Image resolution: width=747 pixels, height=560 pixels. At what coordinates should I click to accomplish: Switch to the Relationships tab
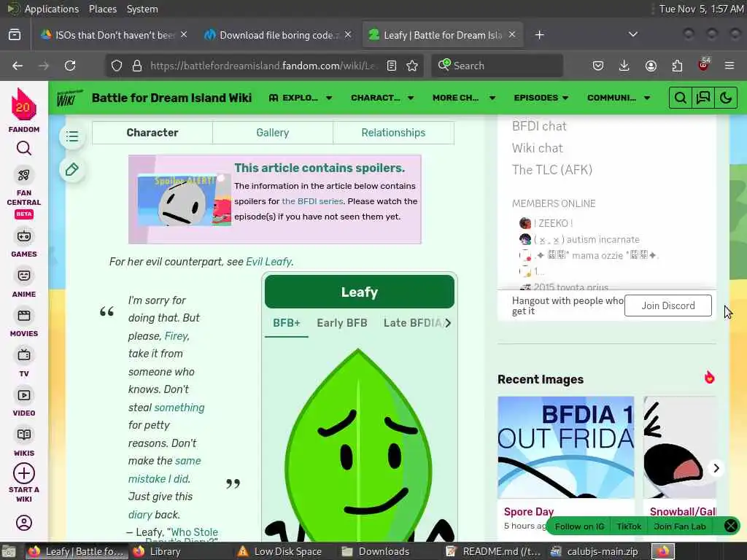tap(393, 133)
